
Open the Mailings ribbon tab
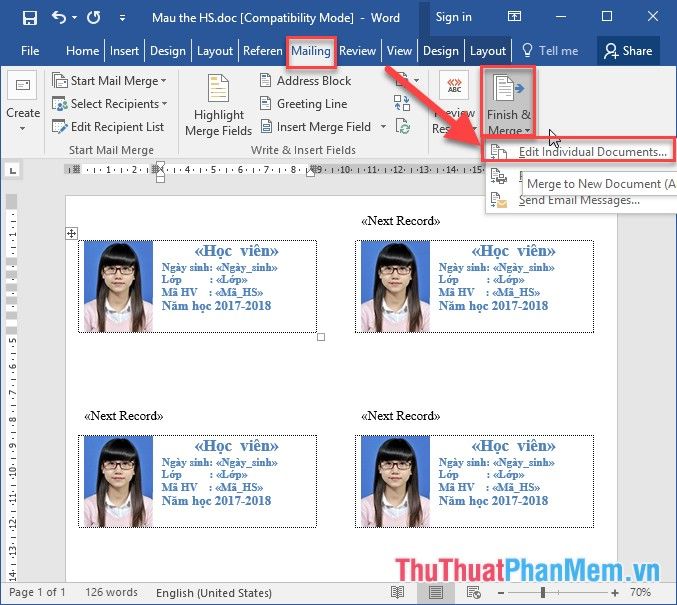310,51
